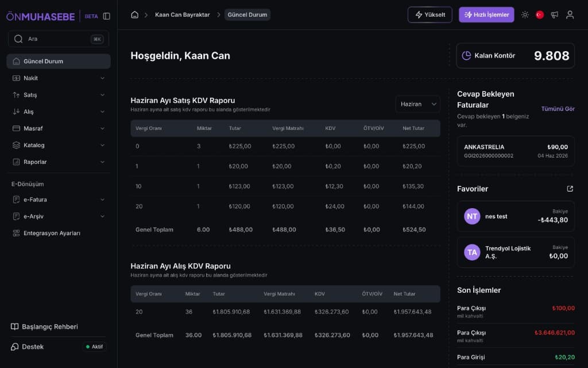Click the TA avatar of Trendyol Lojistik
Image resolution: width=588 pixels, height=368 pixels.
click(472, 252)
